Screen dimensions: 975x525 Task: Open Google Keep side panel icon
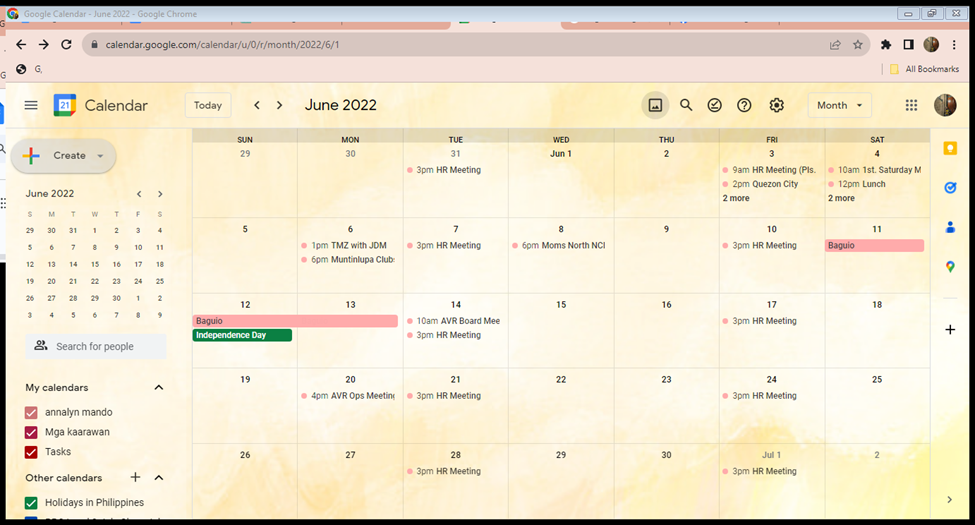point(950,148)
